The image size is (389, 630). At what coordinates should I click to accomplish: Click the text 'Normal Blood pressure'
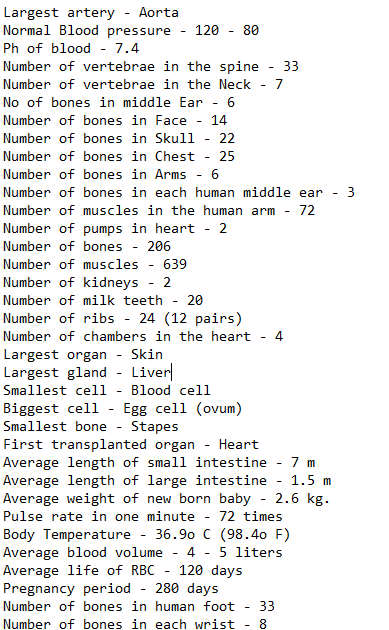pos(87,31)
